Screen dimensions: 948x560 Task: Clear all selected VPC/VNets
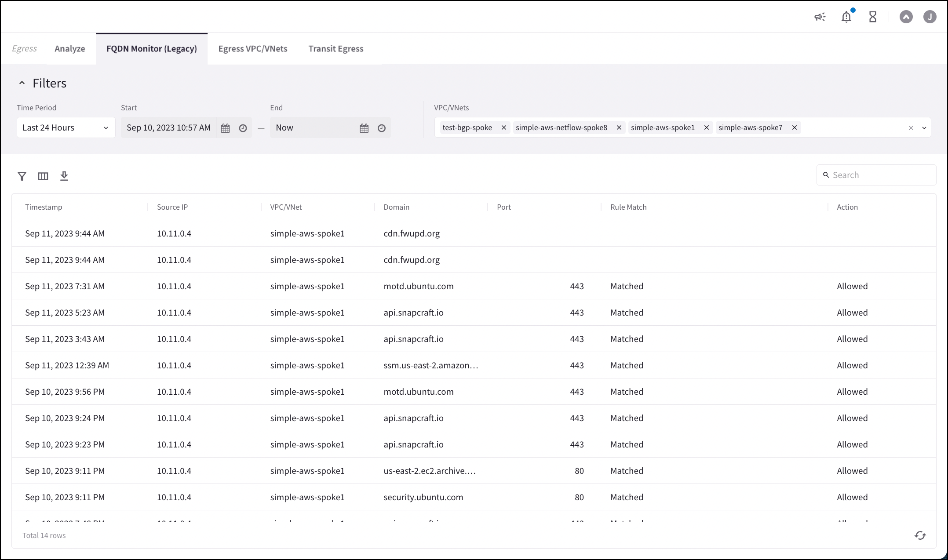coord(911,128)
